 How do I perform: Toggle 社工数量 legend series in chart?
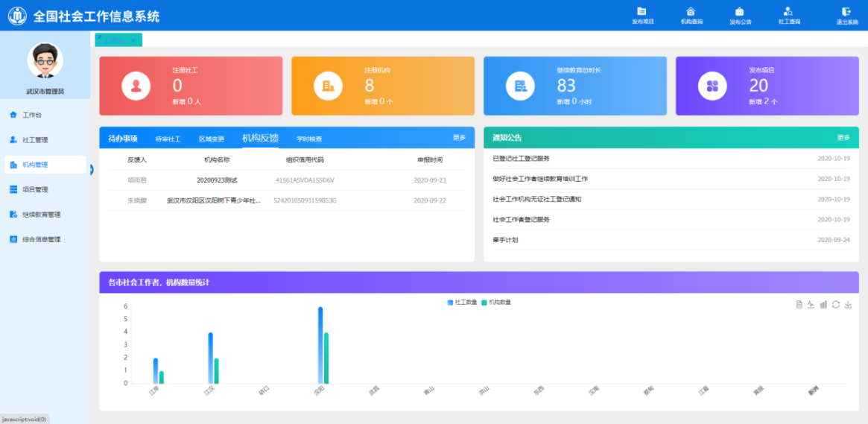pyautogui.click(x=462, y=303)
